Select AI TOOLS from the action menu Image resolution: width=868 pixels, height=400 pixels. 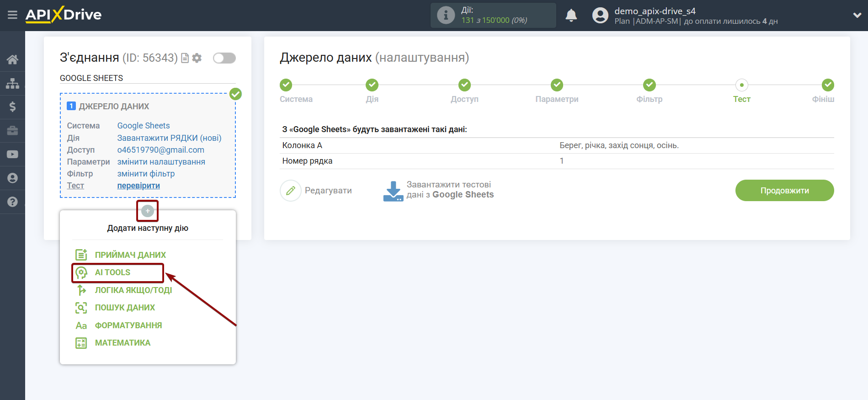click(112, 272)
